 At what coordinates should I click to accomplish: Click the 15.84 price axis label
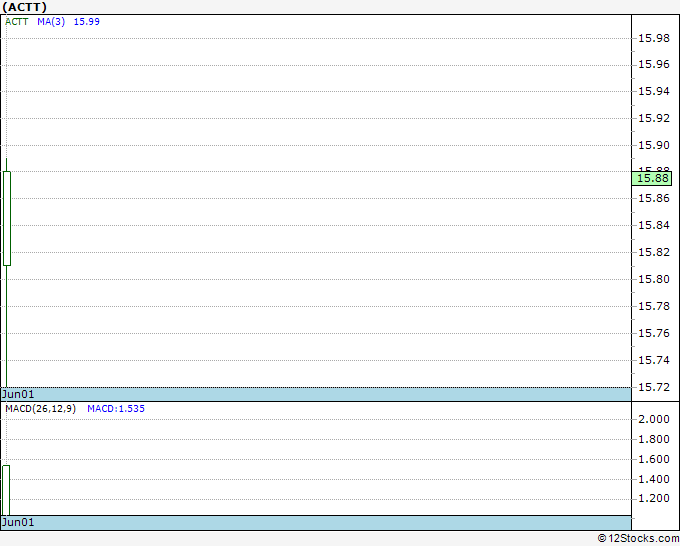pos(654,226)
